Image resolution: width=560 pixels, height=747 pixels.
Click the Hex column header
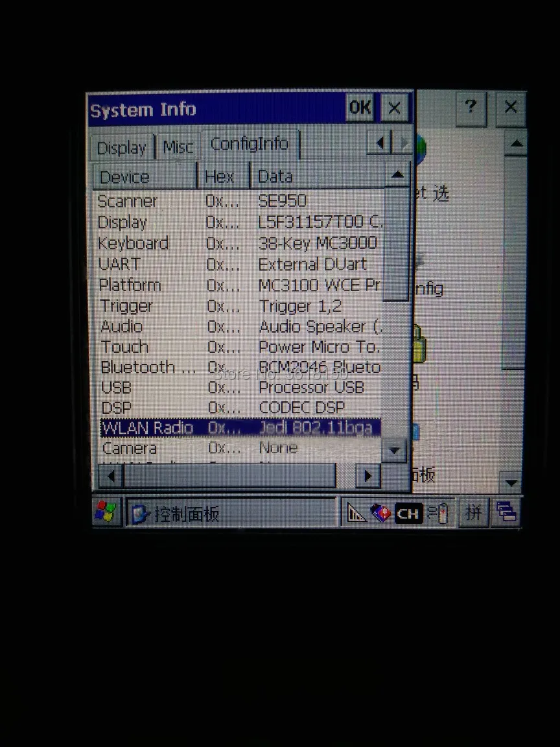224,177
